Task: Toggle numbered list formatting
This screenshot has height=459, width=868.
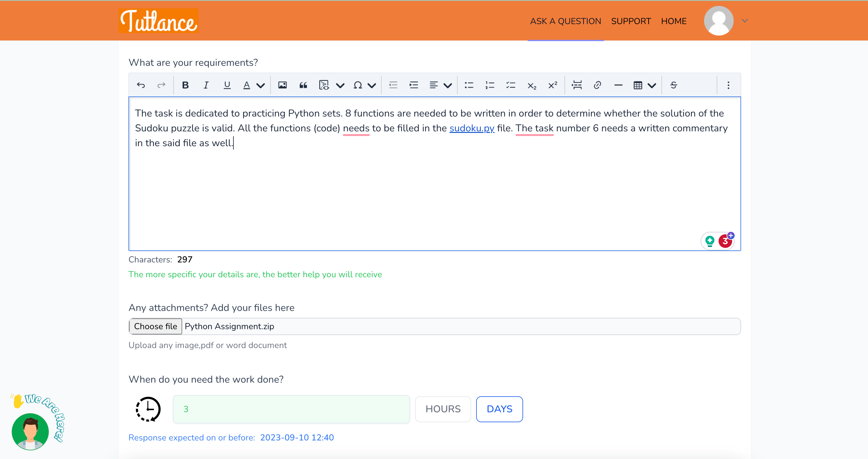Action: click(490, 85)
